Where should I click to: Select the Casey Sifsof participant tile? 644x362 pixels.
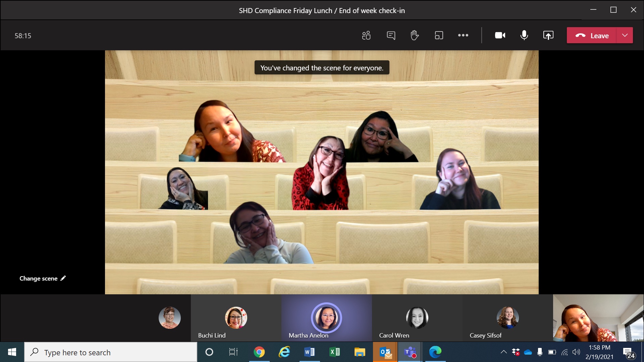tap(507, 318)
